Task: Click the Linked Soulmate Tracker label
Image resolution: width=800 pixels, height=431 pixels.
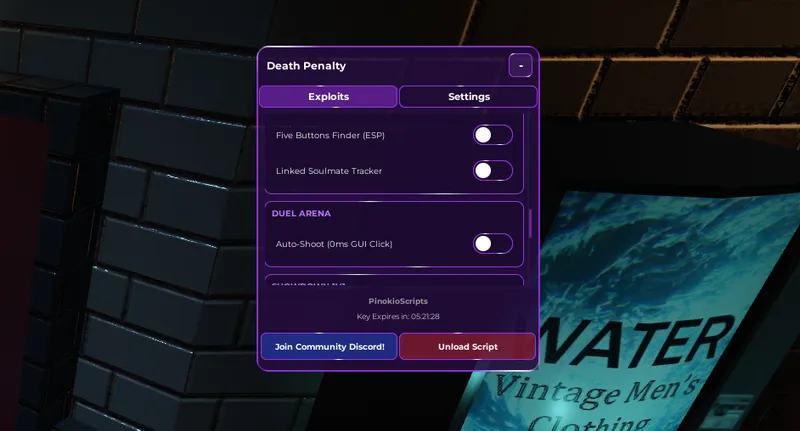Action: (x=329, y=171)
